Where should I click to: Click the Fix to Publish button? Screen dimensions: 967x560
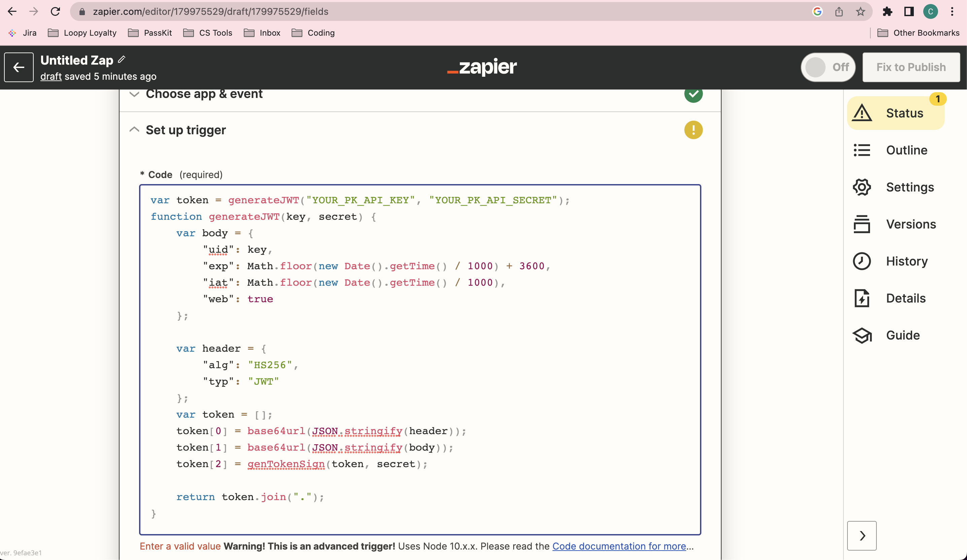coord(911,67)
